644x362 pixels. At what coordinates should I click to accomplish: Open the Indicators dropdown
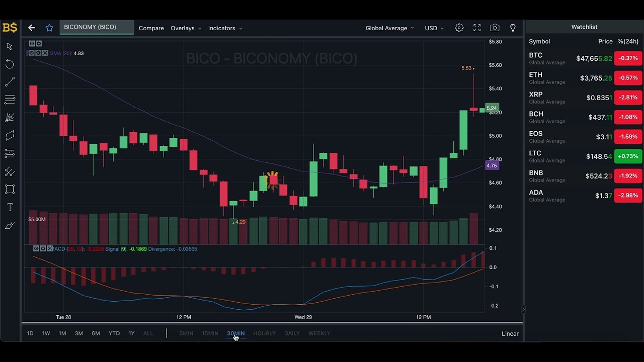pos(225,28)
